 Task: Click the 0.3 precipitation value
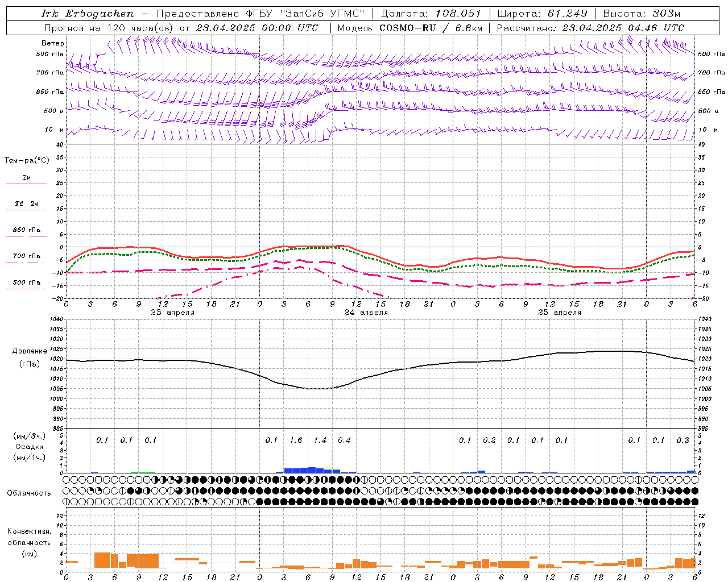[x=682, y=440]
